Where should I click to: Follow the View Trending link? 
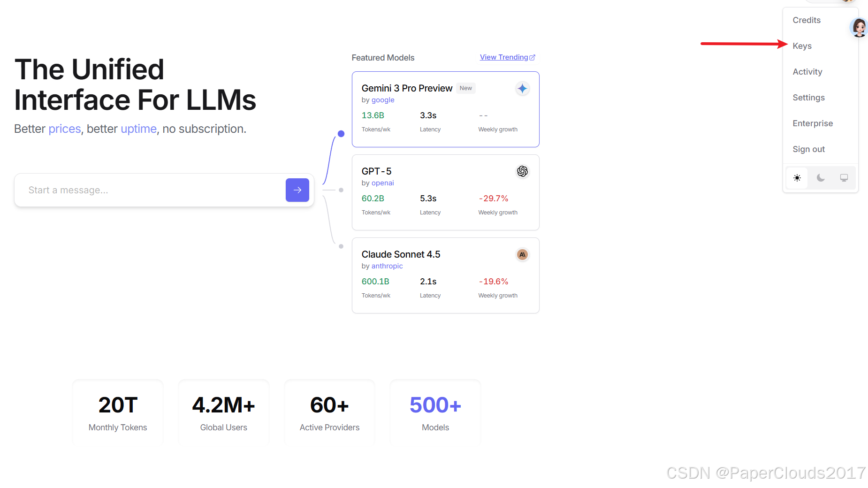pyautogui.click(x=504, y=57)
